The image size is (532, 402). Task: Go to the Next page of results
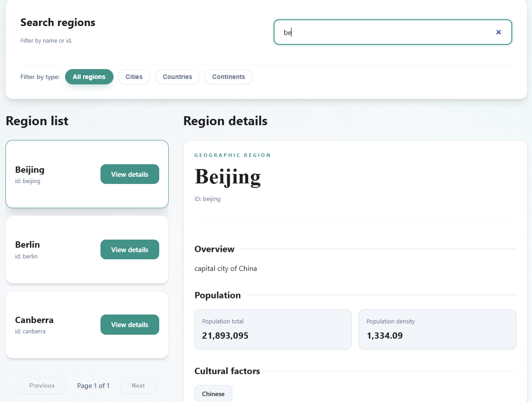[138, 385]
